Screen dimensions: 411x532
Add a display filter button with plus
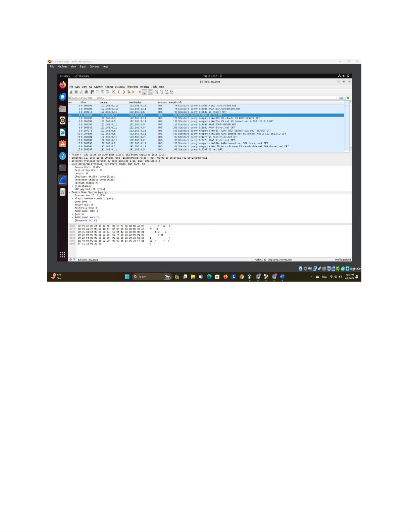(348, 98)
